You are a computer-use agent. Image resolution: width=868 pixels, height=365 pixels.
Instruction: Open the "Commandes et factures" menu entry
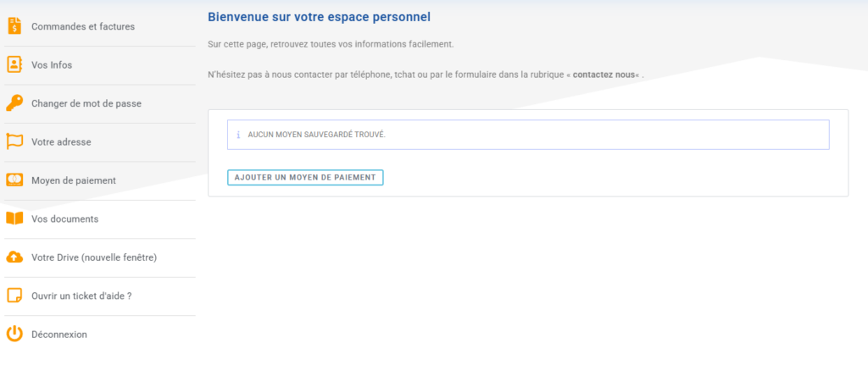pos(83,26)
